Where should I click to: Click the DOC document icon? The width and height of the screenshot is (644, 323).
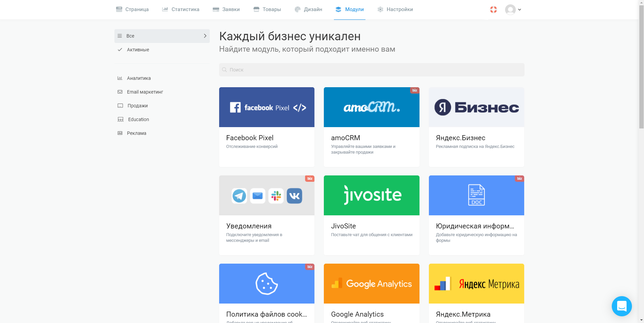(477, 195)
